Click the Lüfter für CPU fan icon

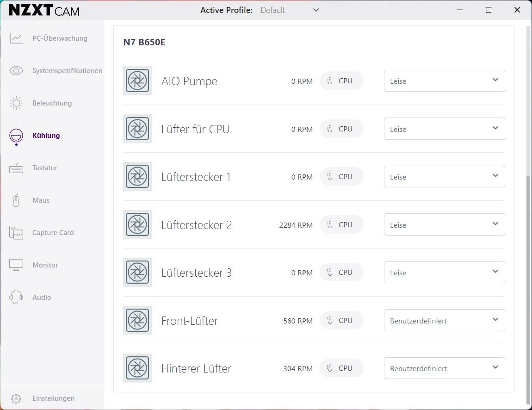coord(137,129)
